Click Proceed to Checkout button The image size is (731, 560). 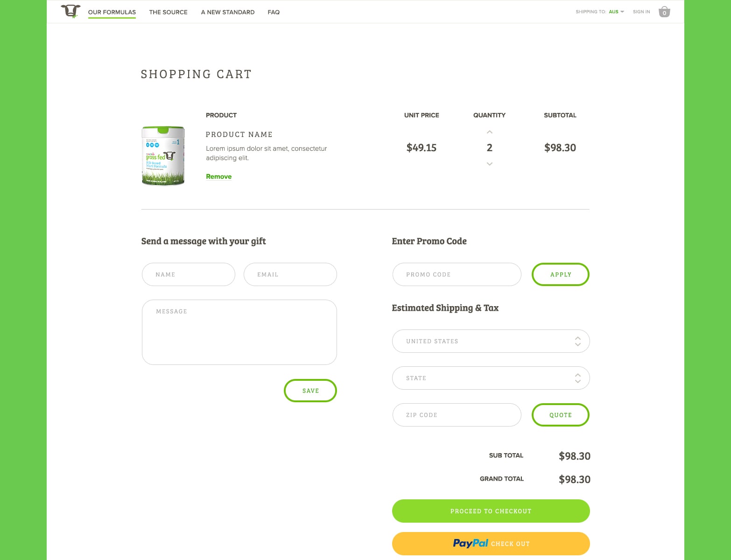tap(491, 511)
